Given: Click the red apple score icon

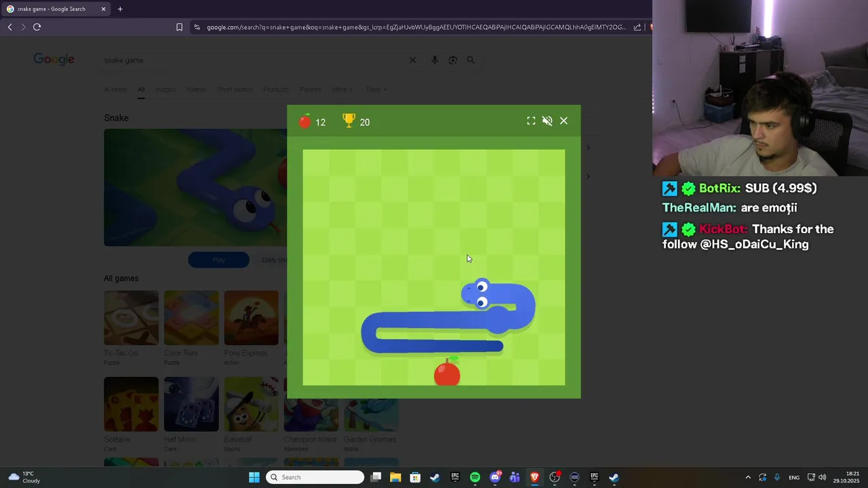Looking at the screenshot, I should pos(305,121).
